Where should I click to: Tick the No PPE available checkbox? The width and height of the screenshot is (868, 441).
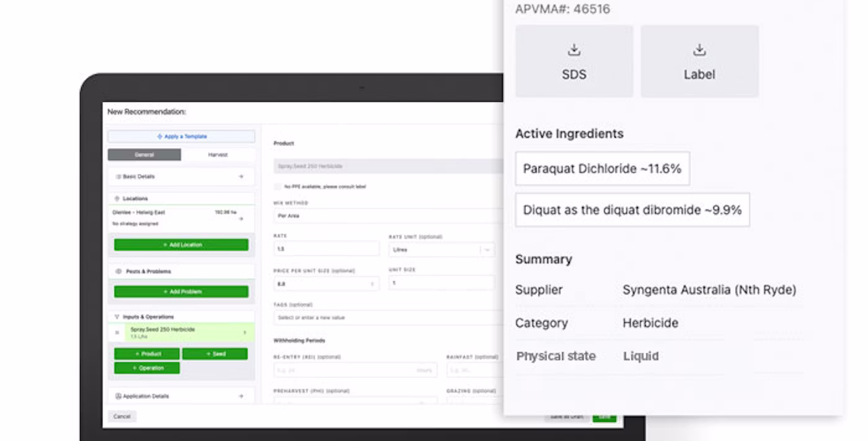coord(277,187)
